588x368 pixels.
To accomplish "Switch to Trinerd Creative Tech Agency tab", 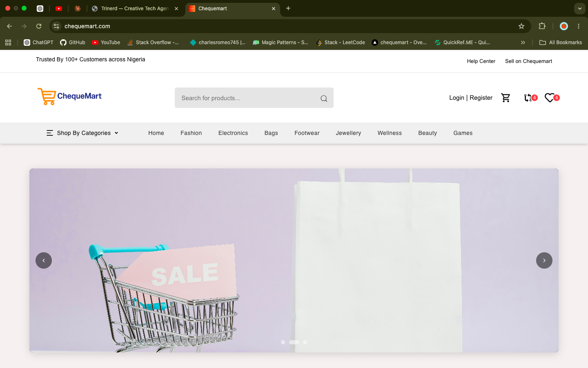I will tap(135, 9).
